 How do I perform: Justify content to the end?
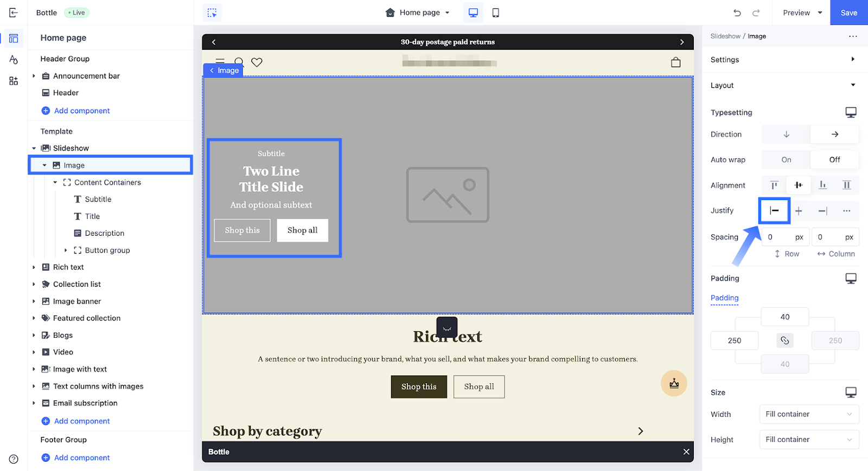click(822, 211)
